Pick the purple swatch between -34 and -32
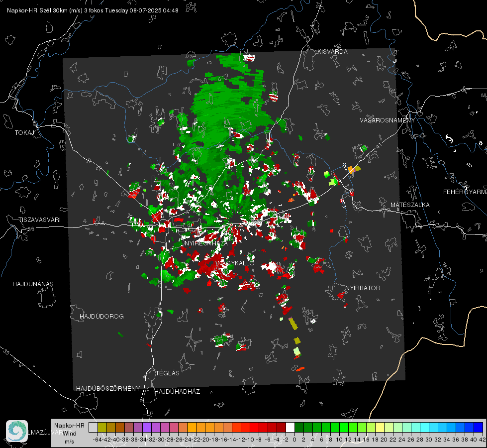Viewport: 487px width, 448px height. 147,427
